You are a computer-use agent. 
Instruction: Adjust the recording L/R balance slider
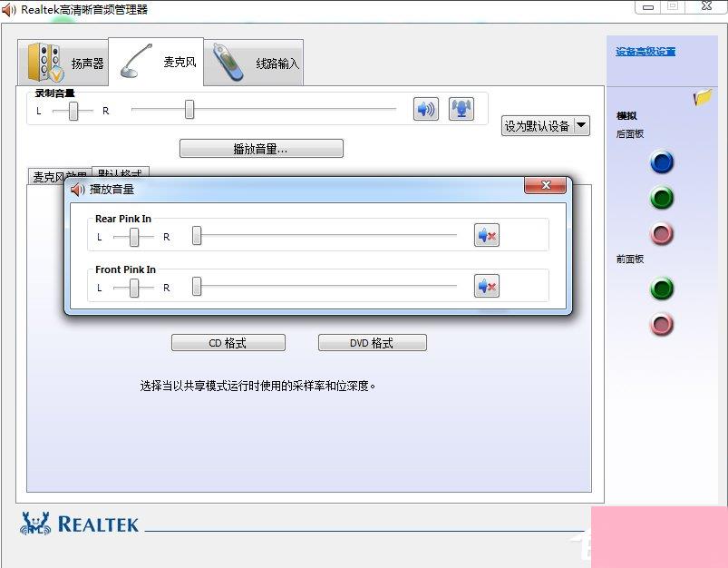point(73,111)
